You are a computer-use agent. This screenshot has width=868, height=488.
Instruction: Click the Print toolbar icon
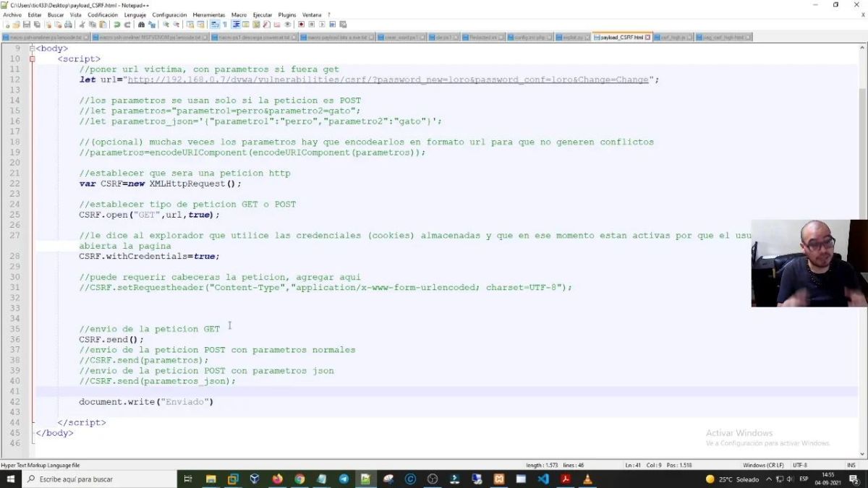[69, 25]
